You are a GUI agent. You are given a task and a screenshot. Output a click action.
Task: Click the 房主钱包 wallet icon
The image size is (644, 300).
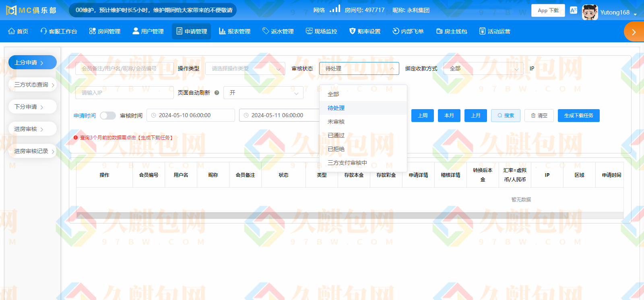coord(440,31)
